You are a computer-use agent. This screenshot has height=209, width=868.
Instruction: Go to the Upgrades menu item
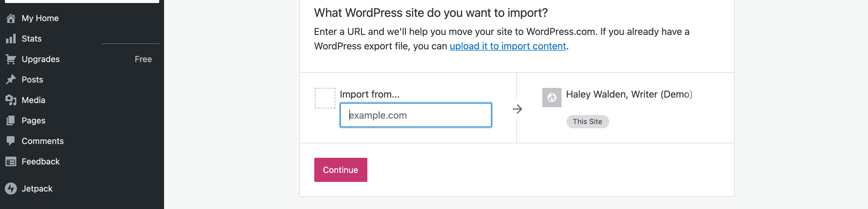point(41,59)
